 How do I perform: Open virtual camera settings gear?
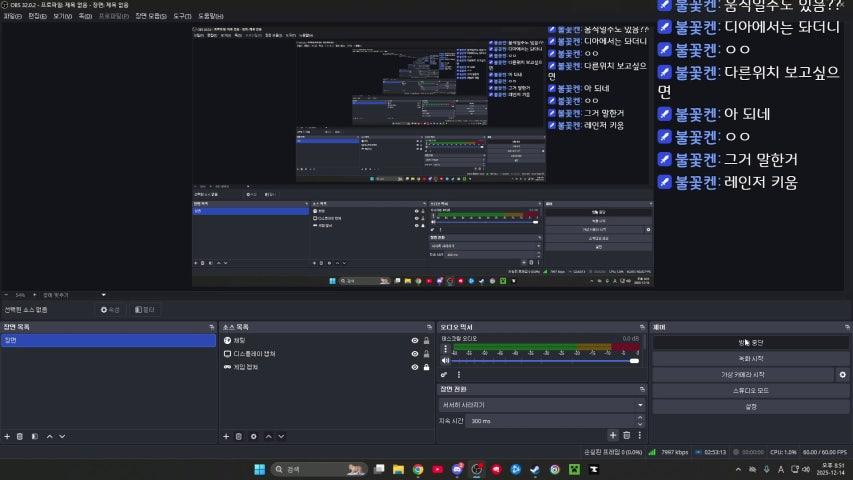(x=842, y=374)
